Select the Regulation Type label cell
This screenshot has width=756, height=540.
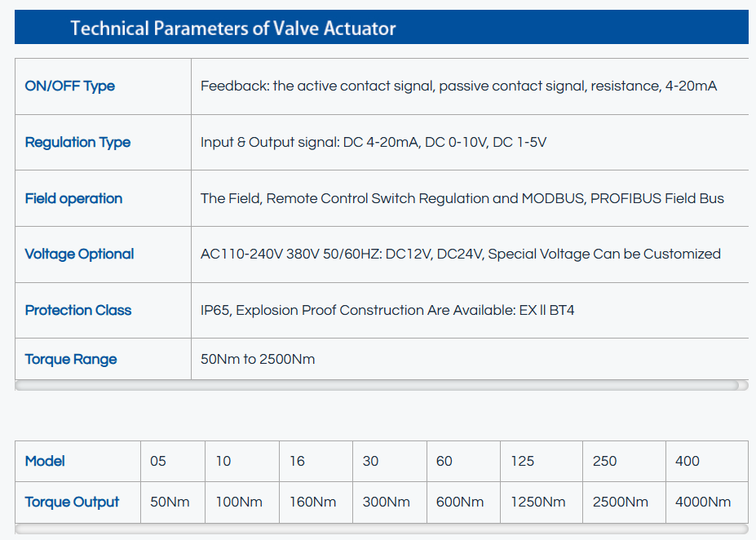pyautogui.click(x=77, y=142)
